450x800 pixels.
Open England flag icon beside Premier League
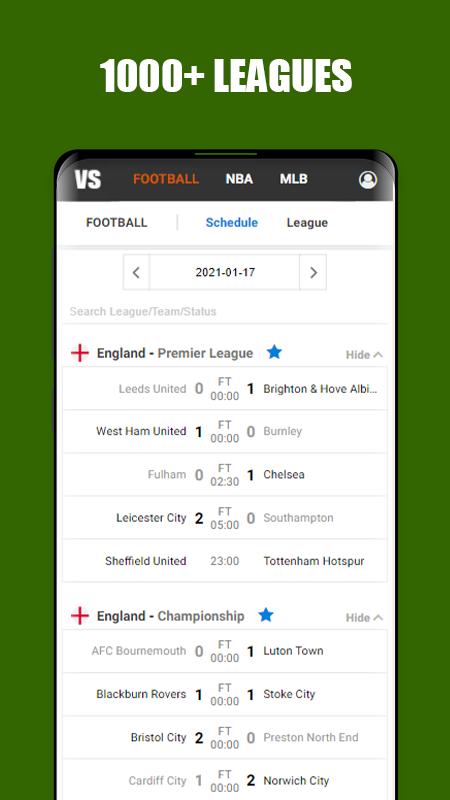click(x=80, y=353)
